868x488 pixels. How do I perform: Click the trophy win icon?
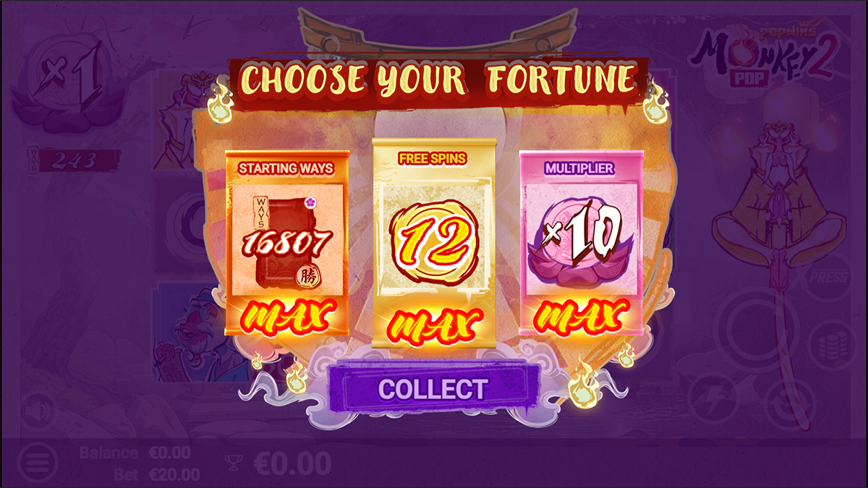[x=232, y=463]
